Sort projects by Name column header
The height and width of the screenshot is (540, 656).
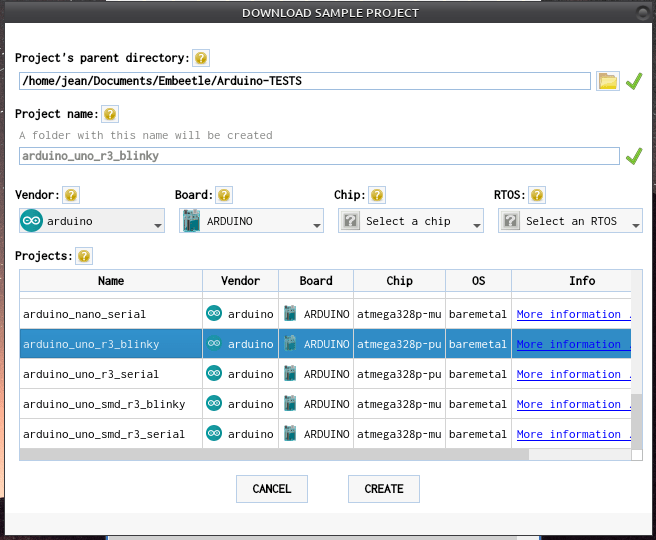click(111, 281)
